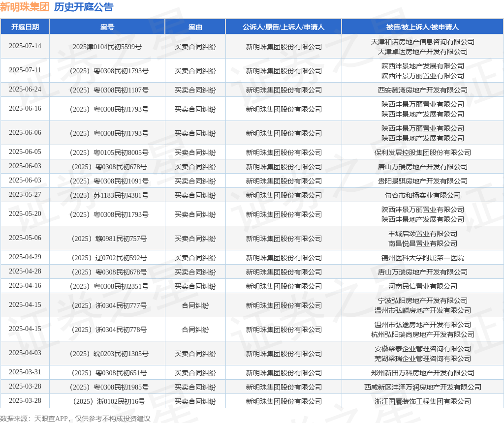Select date cell 2025-05-20
Screen dimensions: 504x423
(25, 213)
